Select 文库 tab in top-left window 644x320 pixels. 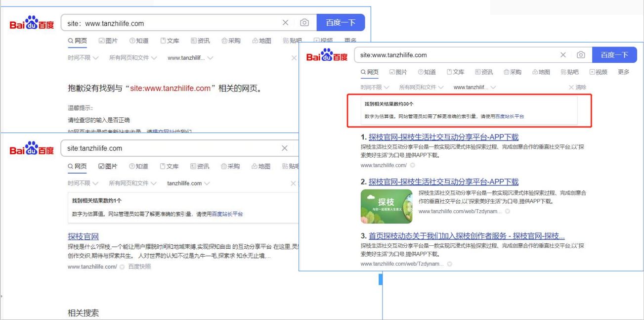[170, 41]
